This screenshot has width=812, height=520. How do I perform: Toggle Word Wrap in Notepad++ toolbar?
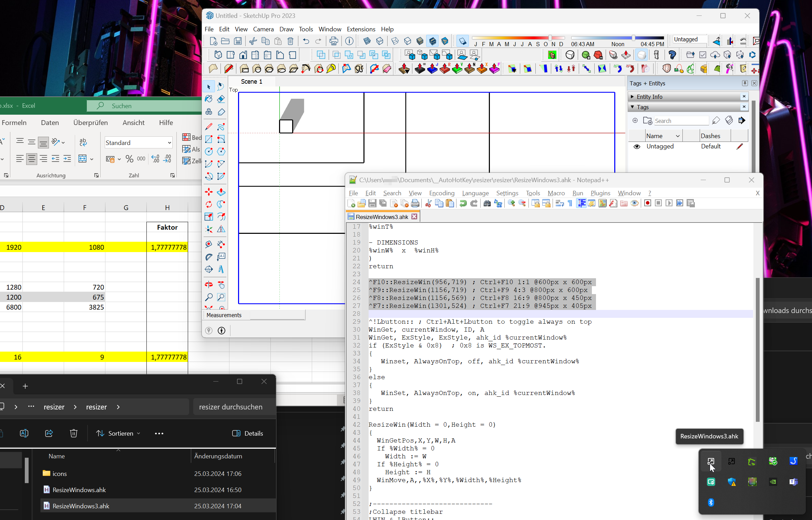click(559, 203)
